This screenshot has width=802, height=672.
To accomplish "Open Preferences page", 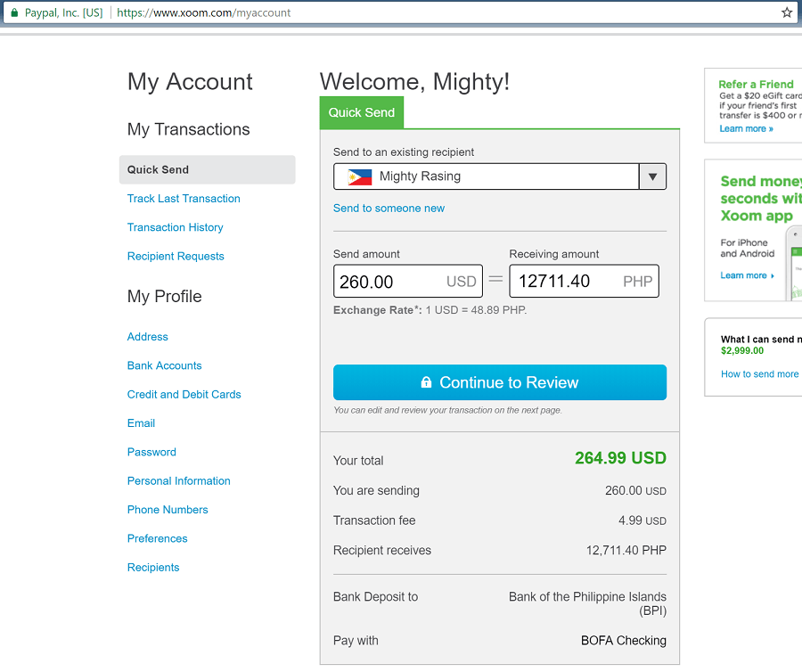I will (x=157, y=538).
